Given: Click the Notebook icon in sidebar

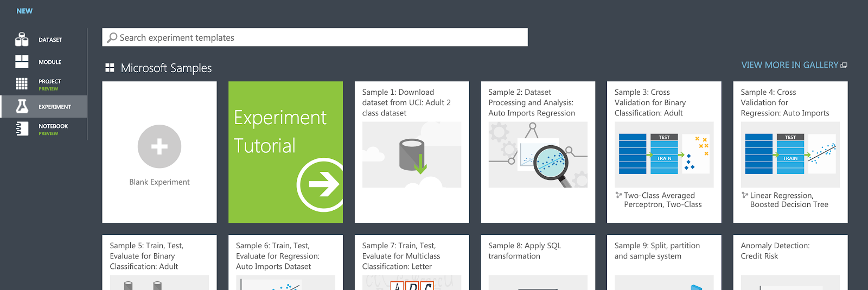Looking at the screenshot, I should 22,128.
